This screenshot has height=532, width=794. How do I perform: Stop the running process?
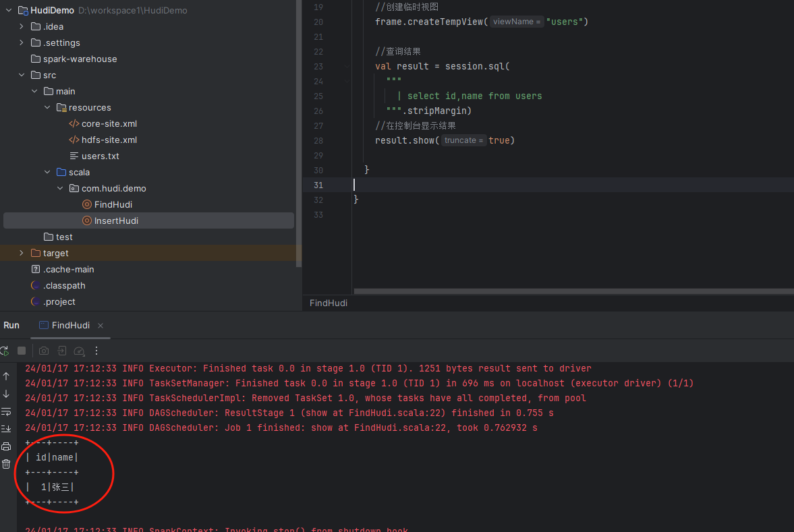pyautogui.click(x=22, y=351)
